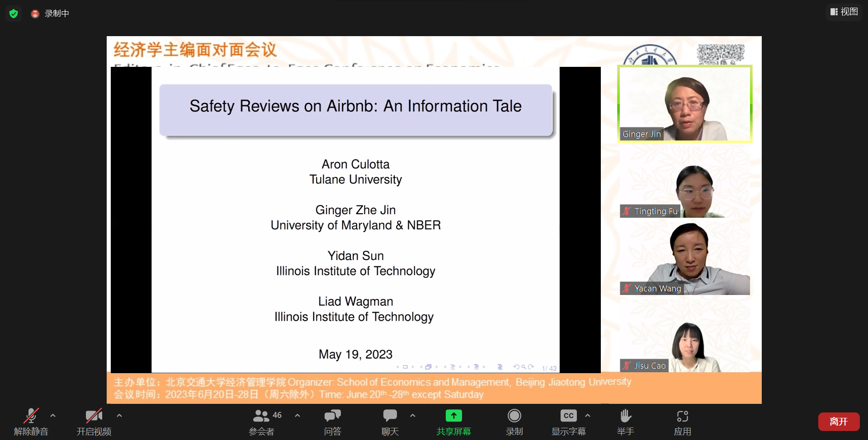
Task: Expand chat options arrow beside 聊天
Action: pyautogui.click(x=413, y=415)
